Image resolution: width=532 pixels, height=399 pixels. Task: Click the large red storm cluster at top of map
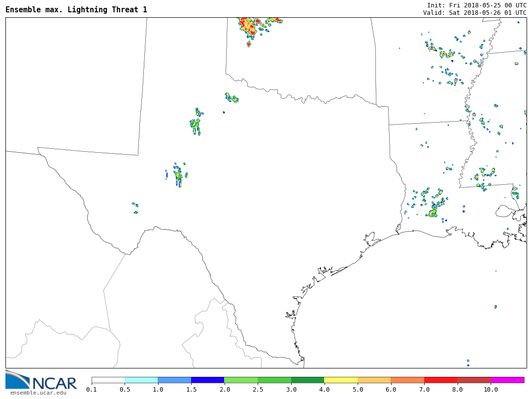coord(250,27)
